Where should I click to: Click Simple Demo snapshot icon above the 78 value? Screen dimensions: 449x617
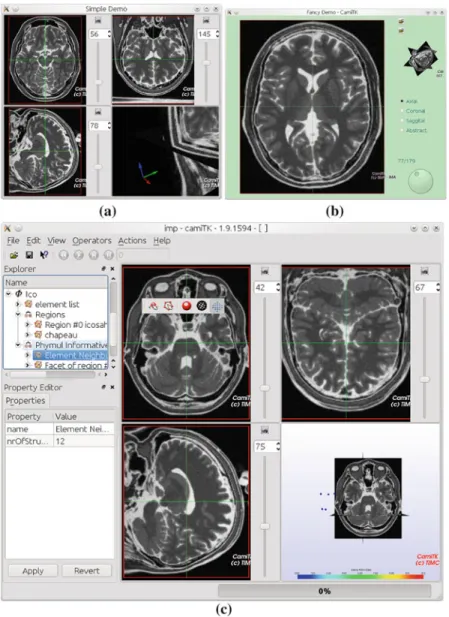(x=98, y=112)
